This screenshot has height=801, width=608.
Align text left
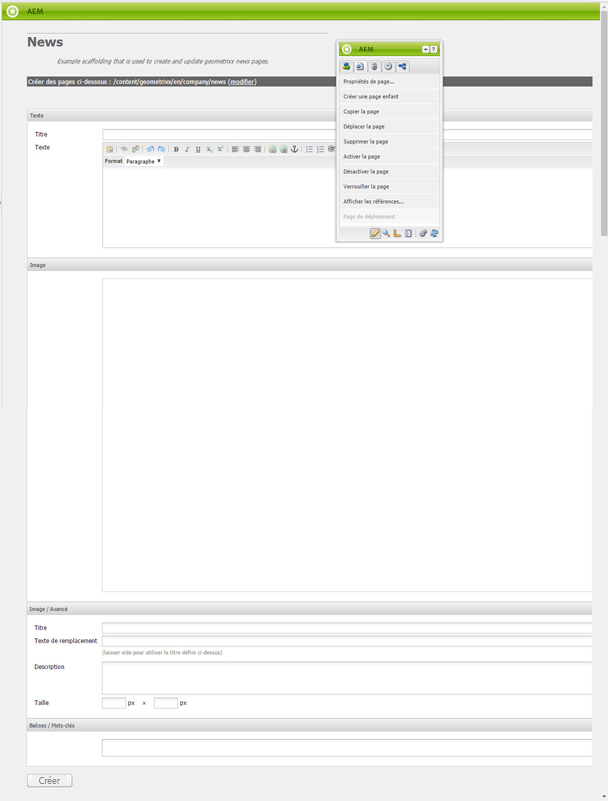tap(235, 149)
